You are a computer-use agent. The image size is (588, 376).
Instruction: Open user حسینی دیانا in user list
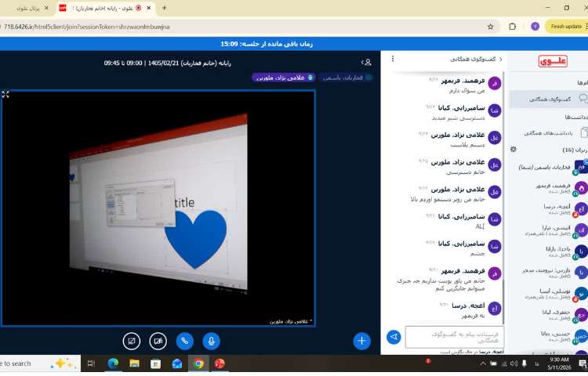[x=549, y=335]
